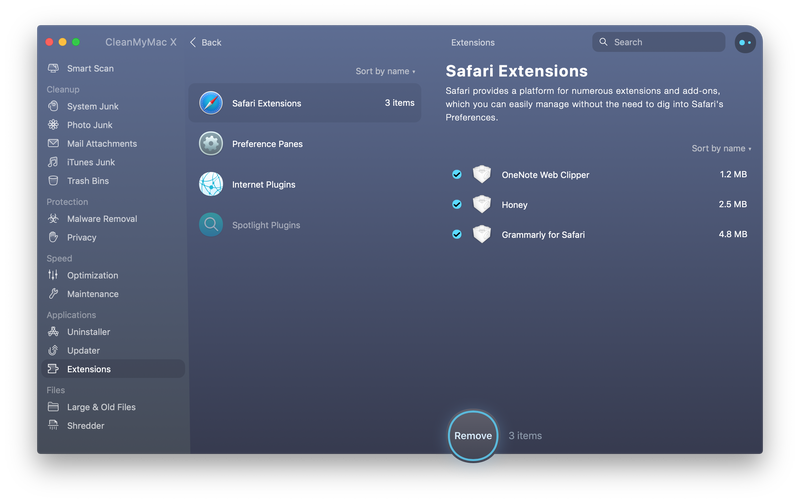The width and height of the screenshot is (800, 503).
Task: Navigate to Uninstaller section
Action: (88, 332)
